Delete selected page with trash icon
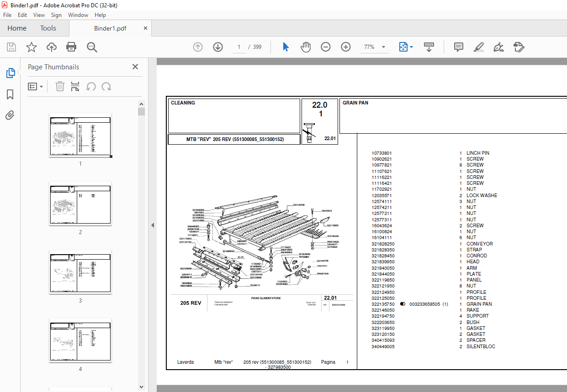The width and height of the screenshot is (567, 392). (60, 86)
